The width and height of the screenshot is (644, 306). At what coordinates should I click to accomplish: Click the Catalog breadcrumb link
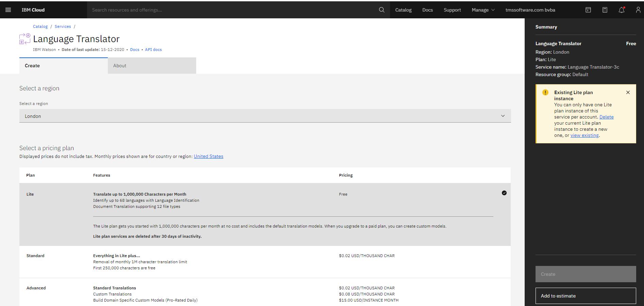(x=40, y=26)
